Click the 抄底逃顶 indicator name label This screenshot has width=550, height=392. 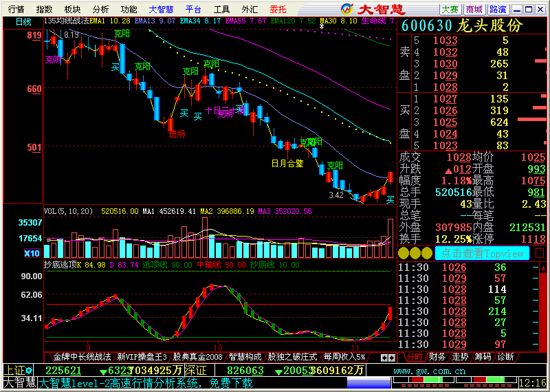pos(60,265)
